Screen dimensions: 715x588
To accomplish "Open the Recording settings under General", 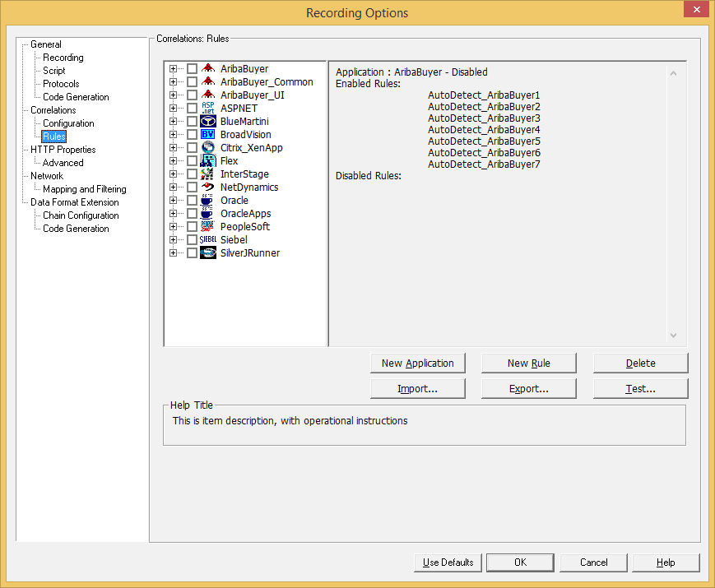I will pos(63,58).
